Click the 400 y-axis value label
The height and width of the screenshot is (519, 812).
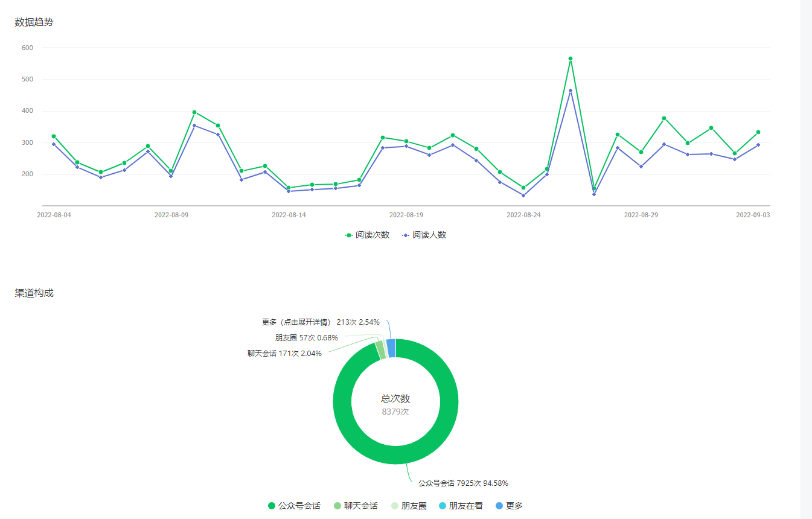[x=27, y=111]
